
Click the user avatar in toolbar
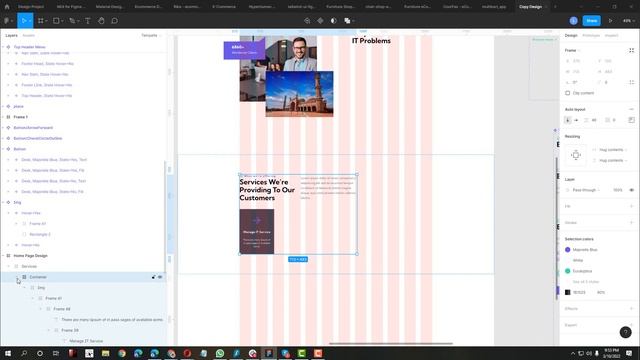pos(573,20)
